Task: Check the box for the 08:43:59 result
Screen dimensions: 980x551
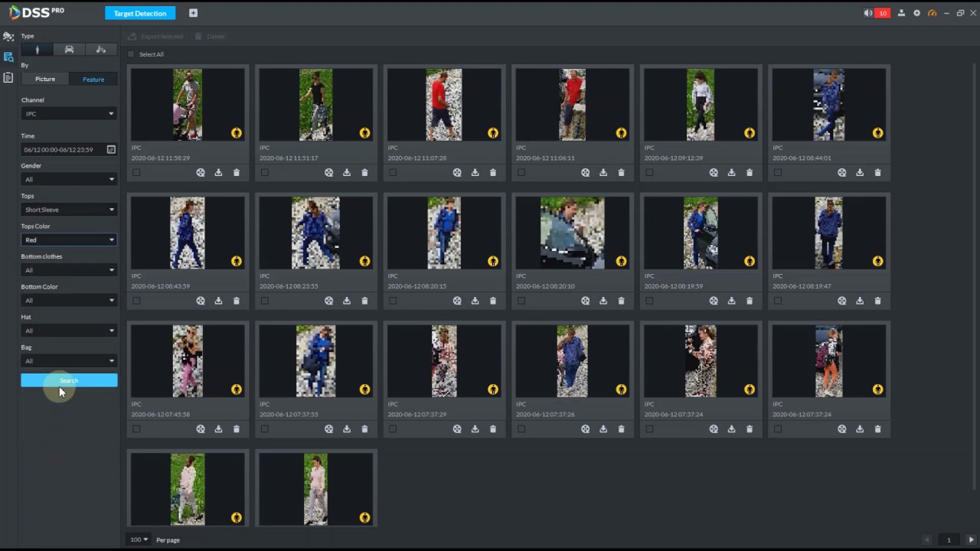Action: [136, 301]
